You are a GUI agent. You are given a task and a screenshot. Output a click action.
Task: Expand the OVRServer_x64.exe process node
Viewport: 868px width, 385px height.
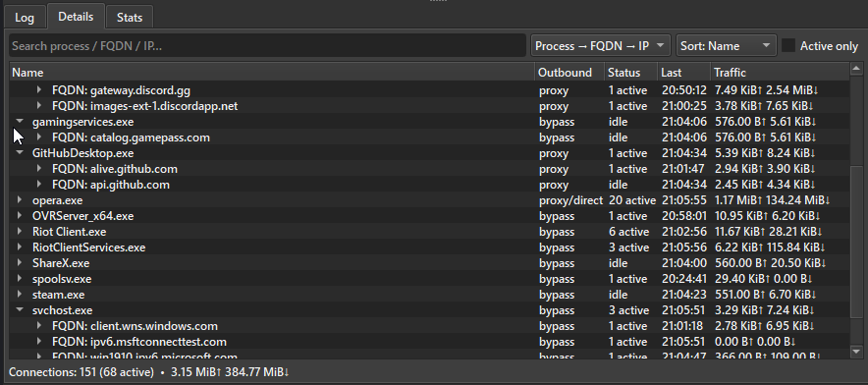click(20, 215)
